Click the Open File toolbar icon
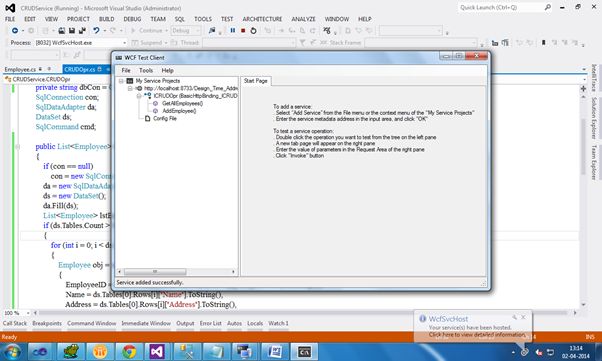This screenshot has width=602, height=361. tap(61, 30)
